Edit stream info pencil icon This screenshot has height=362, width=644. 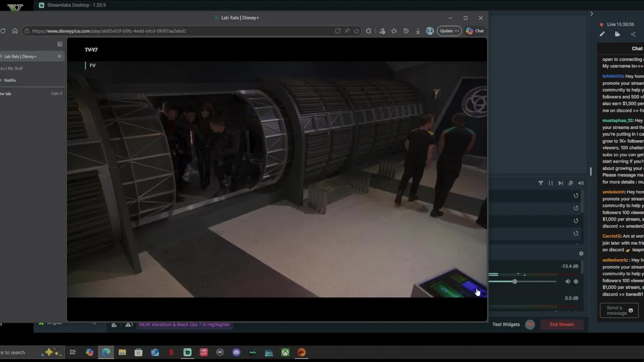click(602, 34)
